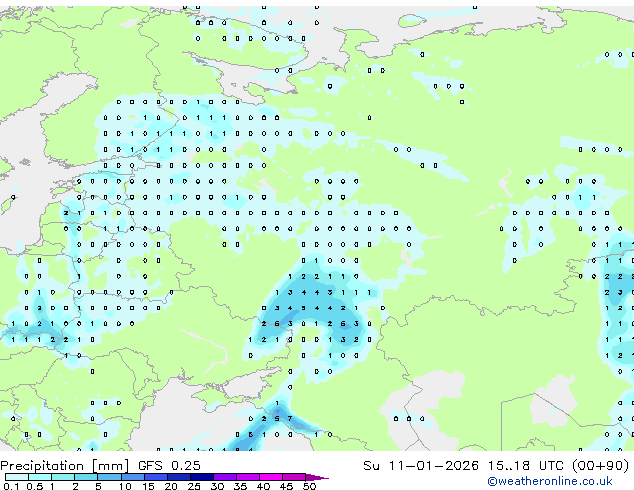
Task: Click the 30–35 mm legend color box
Action: pos(224,477)
